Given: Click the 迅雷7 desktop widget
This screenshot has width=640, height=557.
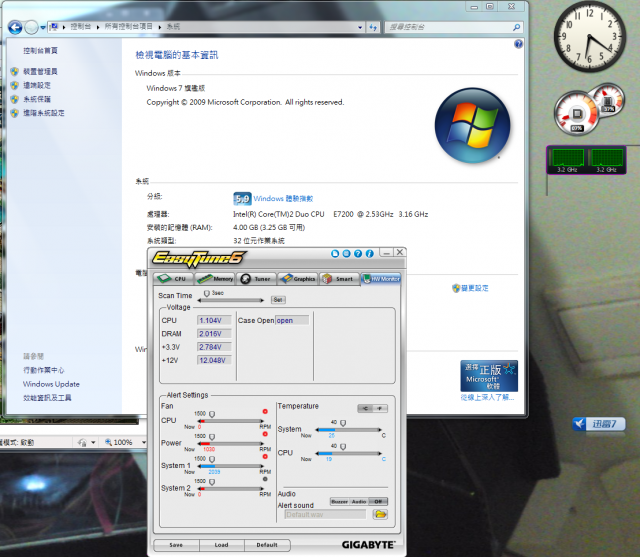Looking at the screenshot, I should 598,424.
